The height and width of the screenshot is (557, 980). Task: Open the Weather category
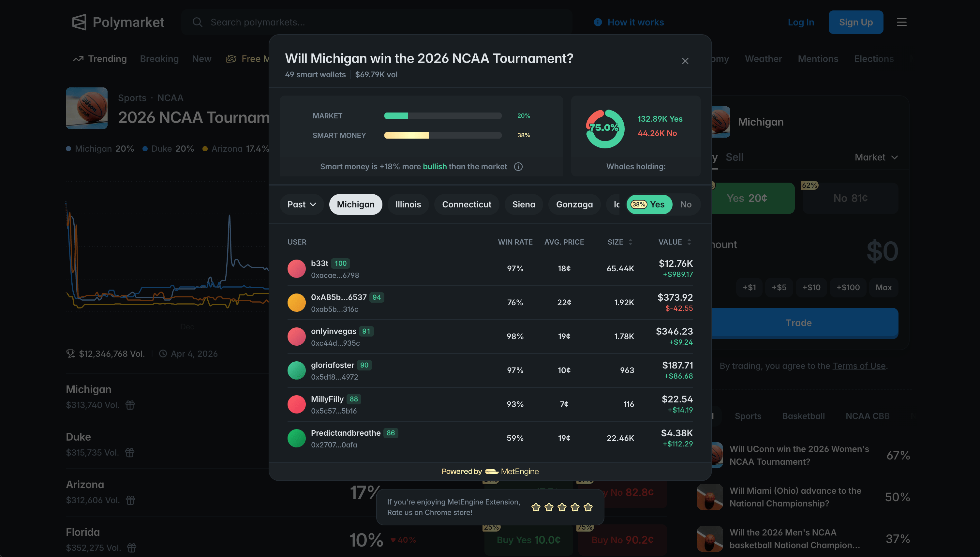click(763, 59)
